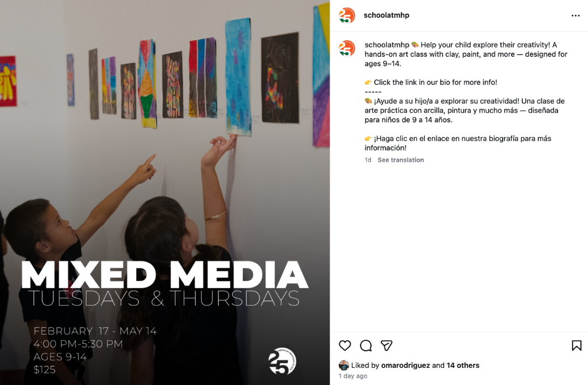Open the three-dot more options menu
The width and height of the screenshot is (588, 385).
(575, 15)
